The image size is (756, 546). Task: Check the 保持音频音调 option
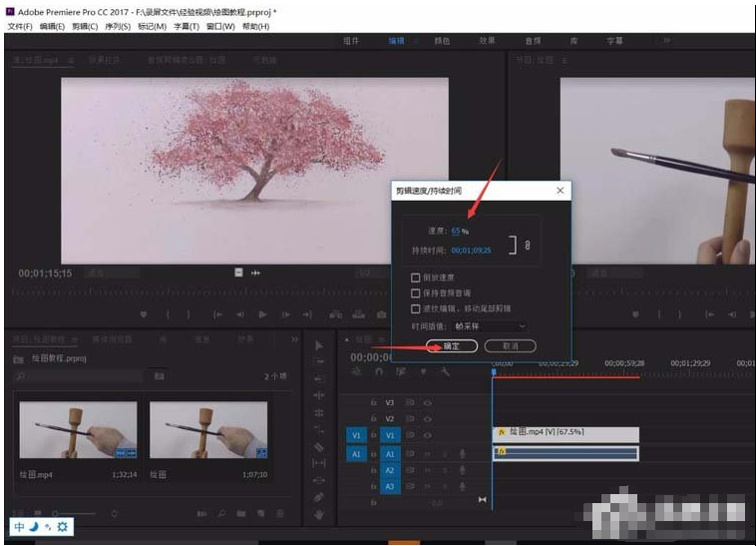click(x=416, y=293)
